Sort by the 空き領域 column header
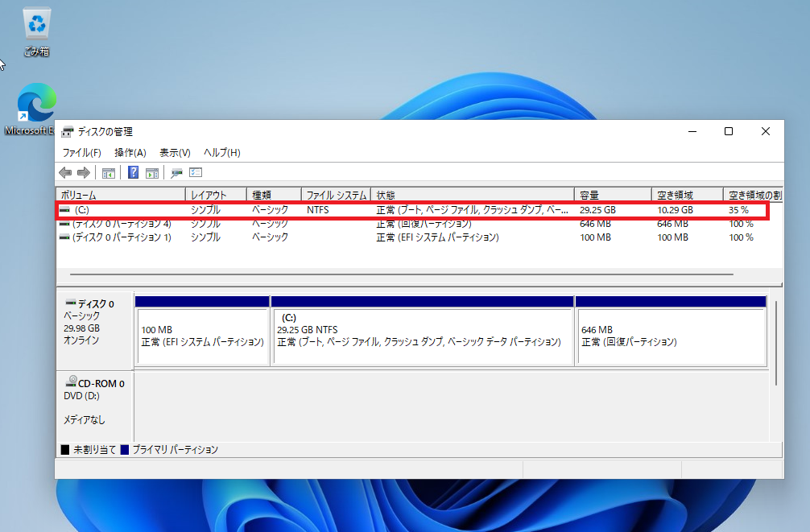 tap(688, 195)
